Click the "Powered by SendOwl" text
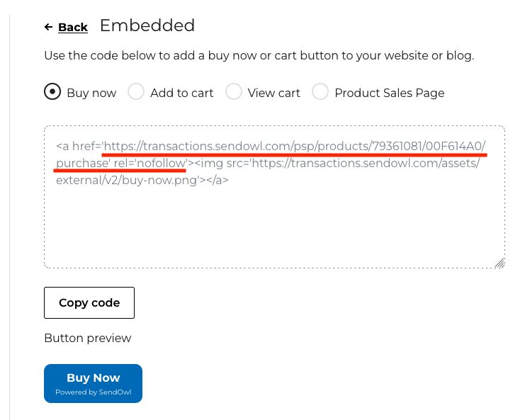The width and height of the screenshot is (525, 420). 93,392
